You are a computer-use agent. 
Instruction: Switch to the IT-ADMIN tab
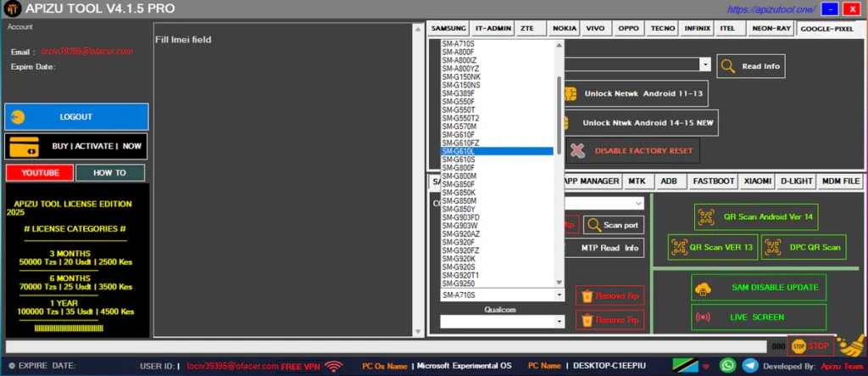(x=493, y=28)
